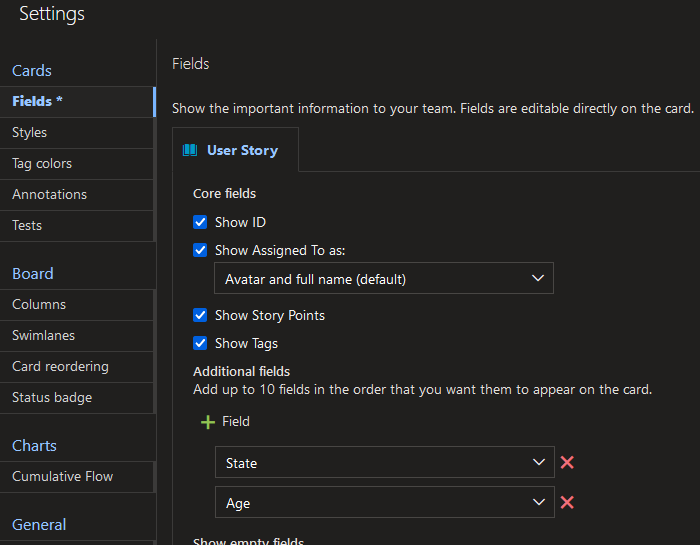
Task: Click the Settings dialog title
Action: coord(52,13)
